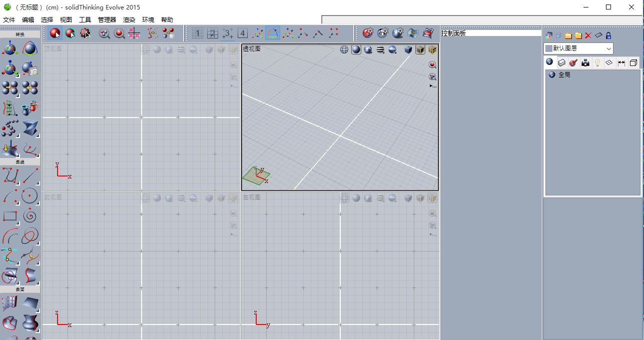Screen dimensions: 644x340
Task: Open the 默认图层 layer dropdown
Action: (608, 48)
